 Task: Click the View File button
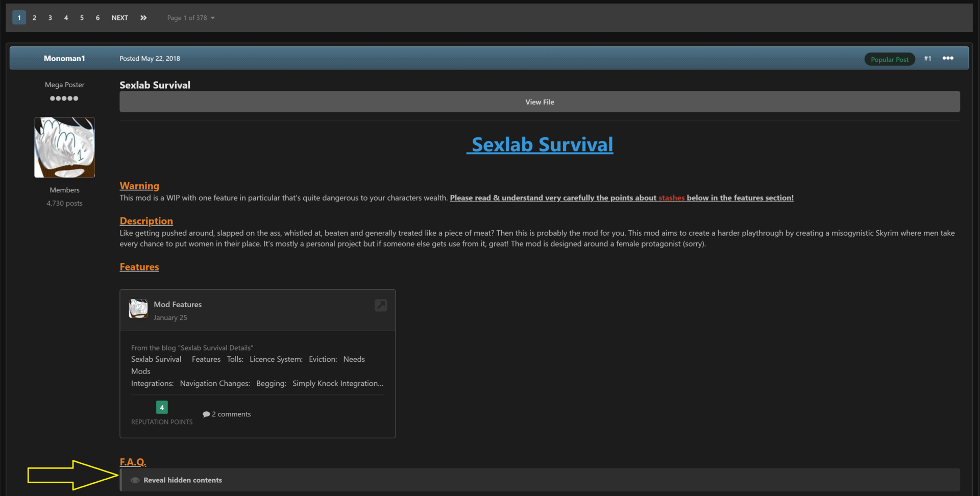click(x=540, y=102)
